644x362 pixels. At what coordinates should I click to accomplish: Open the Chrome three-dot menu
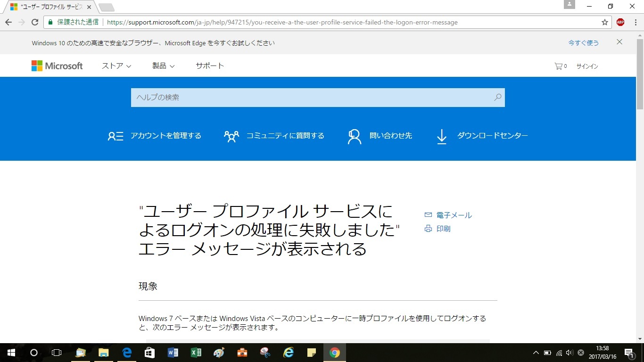pos(635,22)
